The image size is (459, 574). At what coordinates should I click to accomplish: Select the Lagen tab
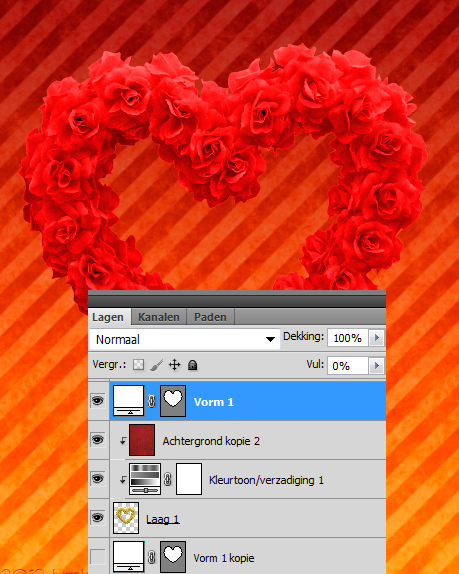coord(108,317)
